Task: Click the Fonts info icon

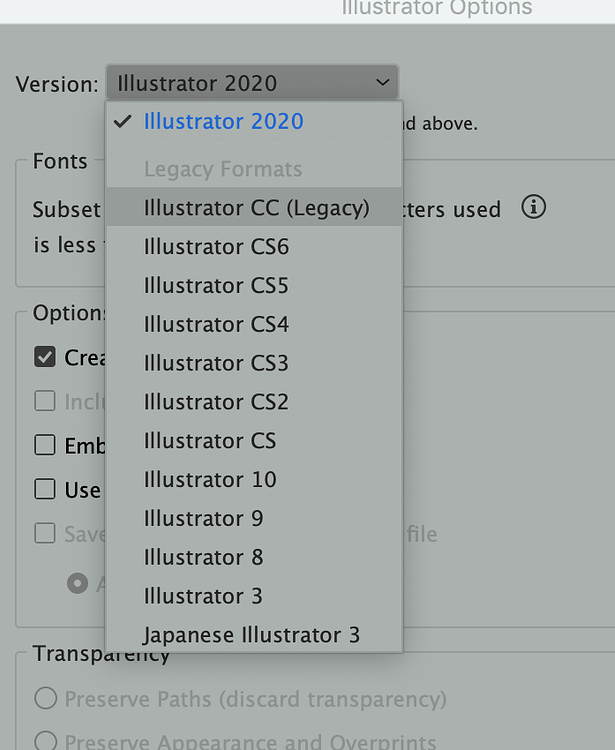Action: pyautogui.click(x=533, y=207)
